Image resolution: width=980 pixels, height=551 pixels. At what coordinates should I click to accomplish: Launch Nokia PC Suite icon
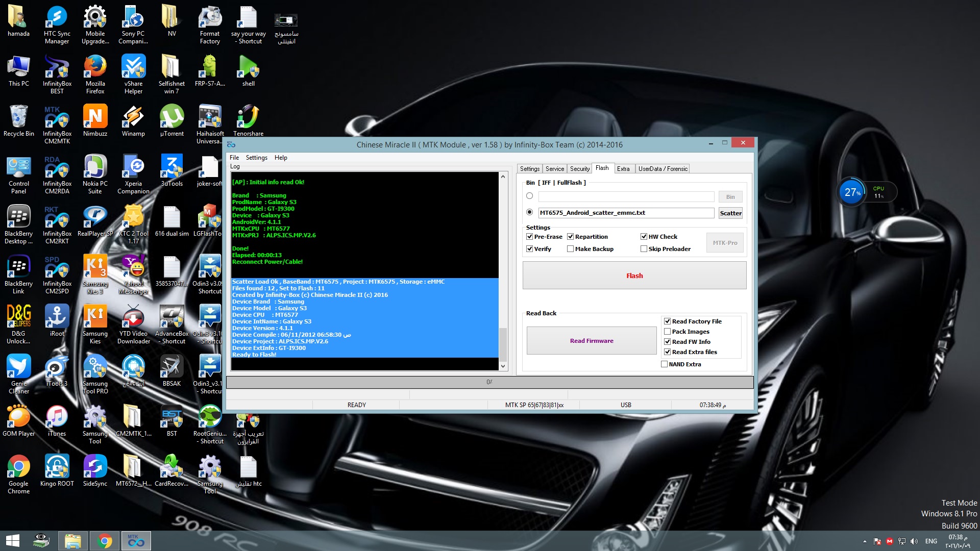coord(95,174)
